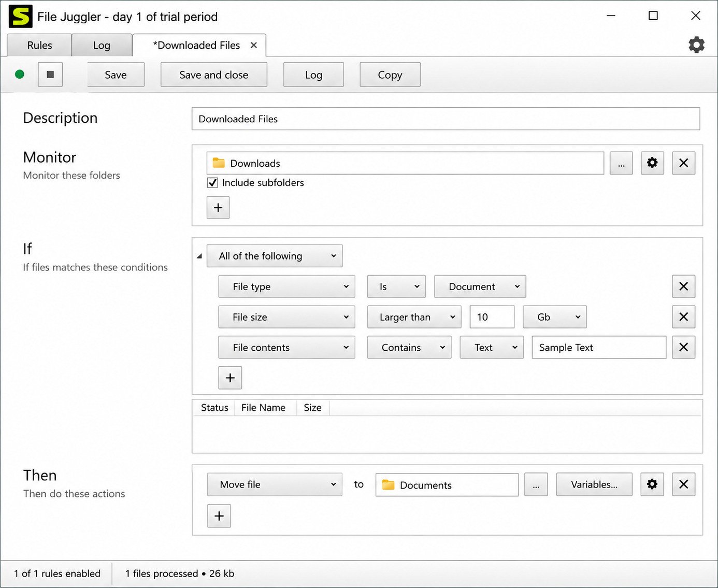Minimize the File Juggler window
The height and width of the screenshot is (588, 718).
tap(611, 16)
